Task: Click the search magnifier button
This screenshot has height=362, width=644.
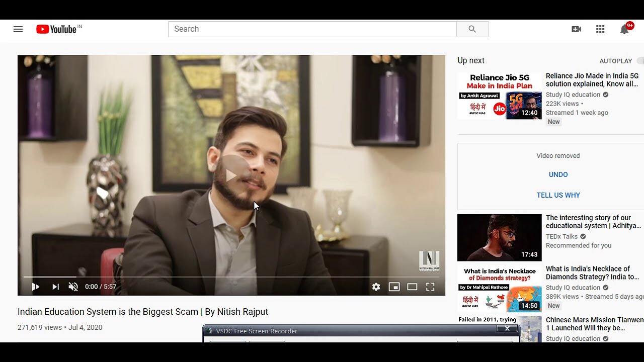Action: point(472,29)
